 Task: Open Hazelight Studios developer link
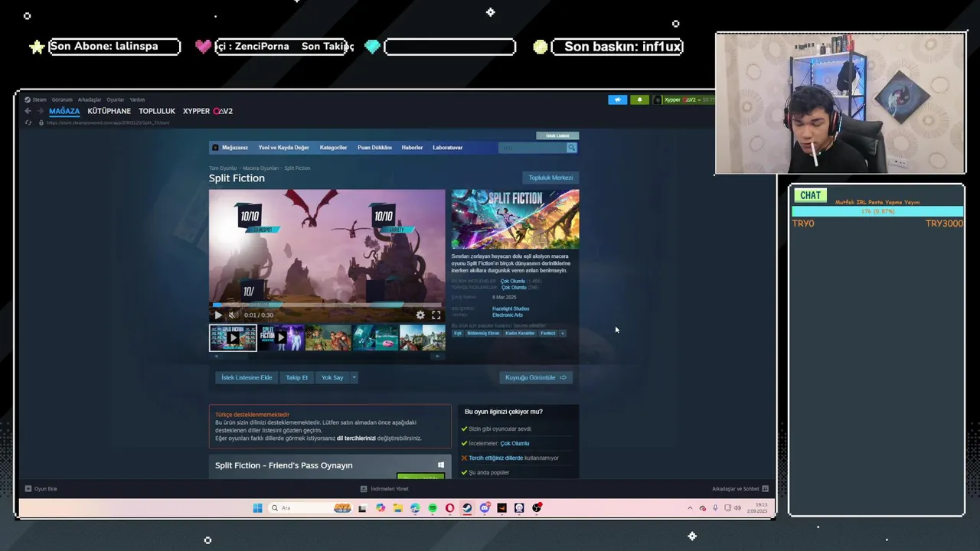coord(511,308)
